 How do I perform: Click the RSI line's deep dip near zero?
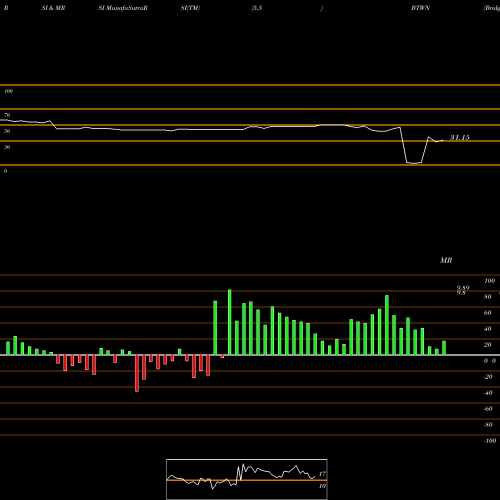[414, 163]
